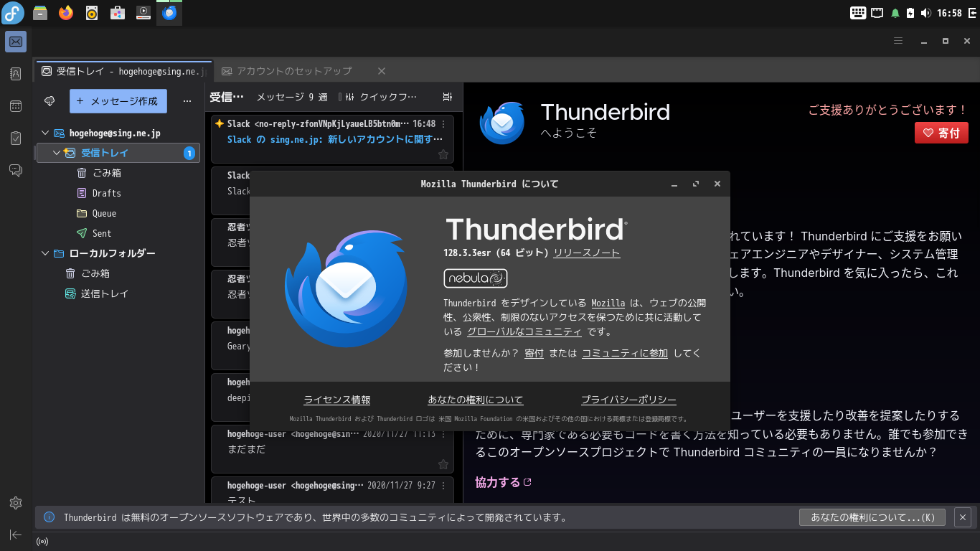Open ライセンス情報 link in About dialog
The image size is (980, 551).
pos(337,400)
